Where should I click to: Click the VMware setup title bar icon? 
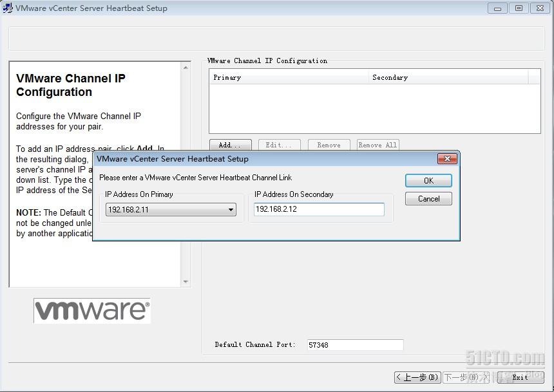[x=8, y=8]
